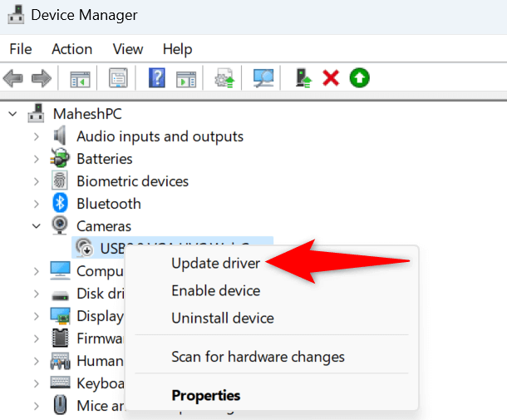Select Update driver from context menu

[215, 264]
